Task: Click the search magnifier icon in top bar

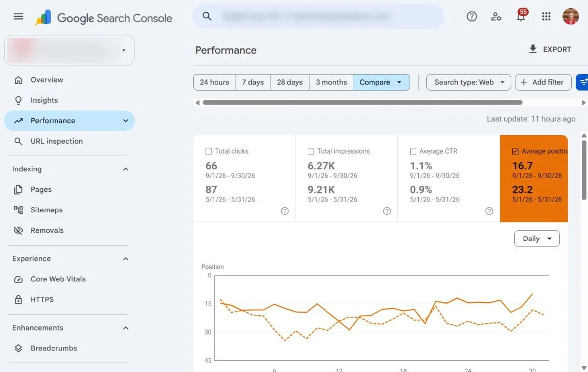Action: [x=207, y=16]
